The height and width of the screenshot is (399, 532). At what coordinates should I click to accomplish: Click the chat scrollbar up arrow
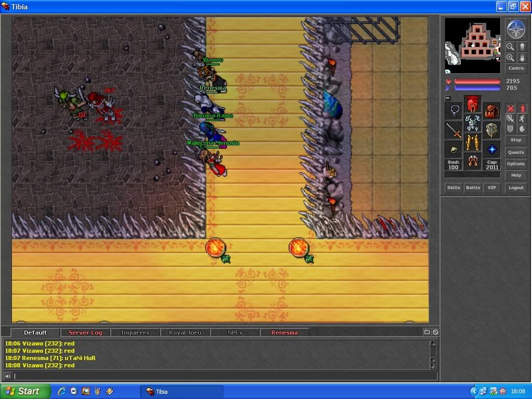[x=433, y=343]
